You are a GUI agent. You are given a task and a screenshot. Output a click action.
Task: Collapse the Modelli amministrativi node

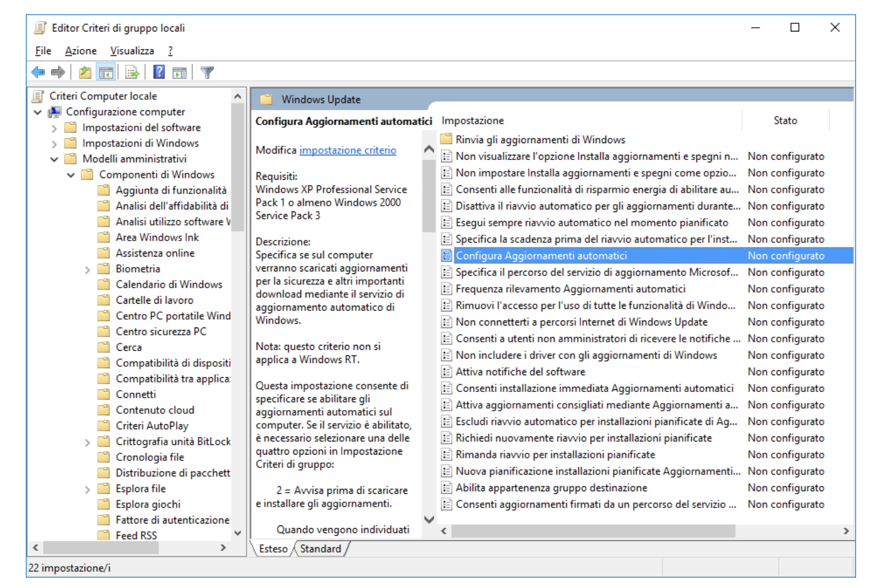point(54,159)
